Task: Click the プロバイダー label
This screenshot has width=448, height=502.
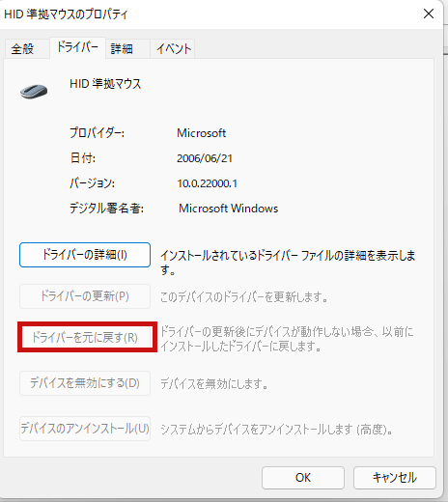Action: (97, 132)
